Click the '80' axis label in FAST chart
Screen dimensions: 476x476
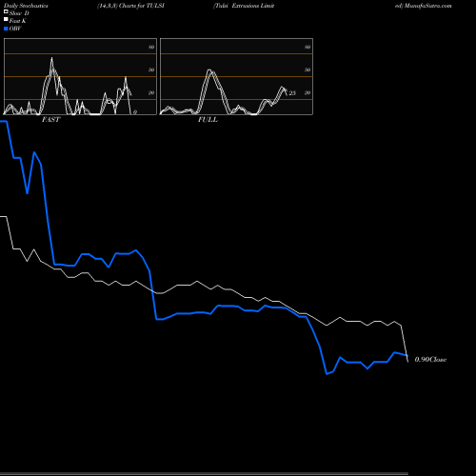tap(151, 47)
